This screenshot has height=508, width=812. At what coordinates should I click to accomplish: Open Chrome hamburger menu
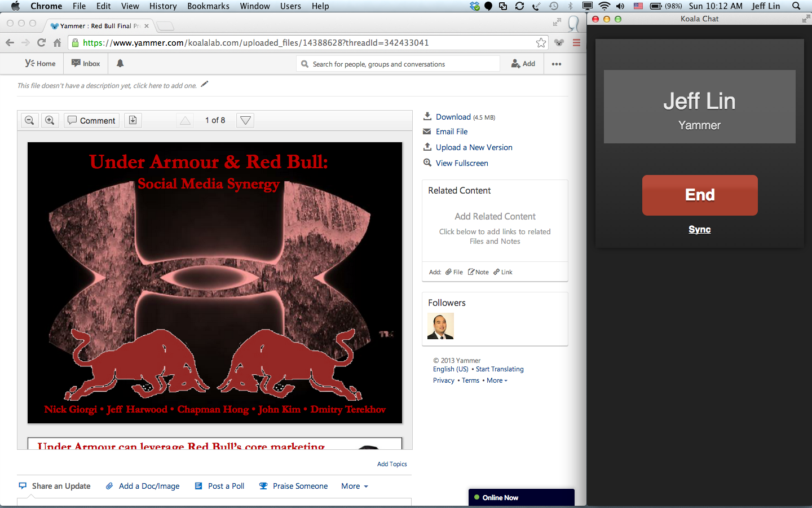click(576, 43)
